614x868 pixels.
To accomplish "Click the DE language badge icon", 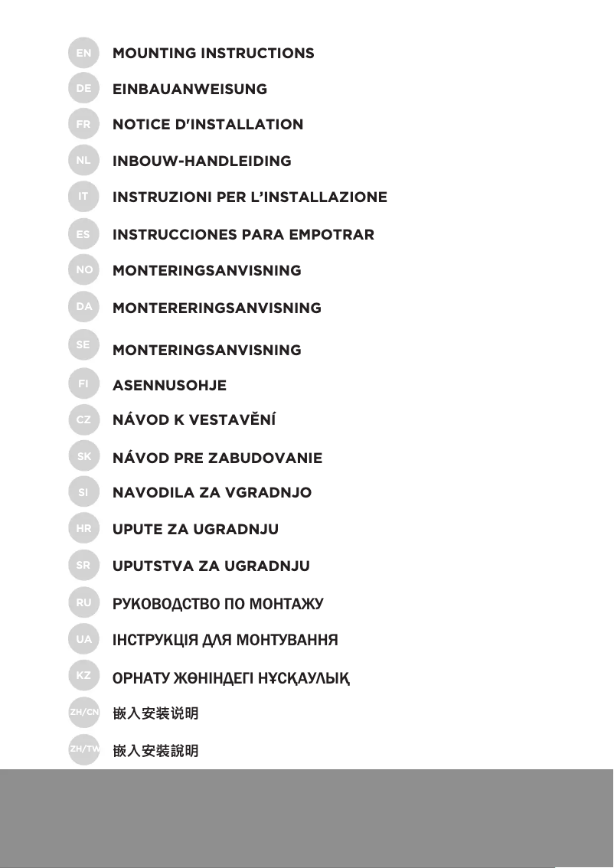I will pos(83,89).
